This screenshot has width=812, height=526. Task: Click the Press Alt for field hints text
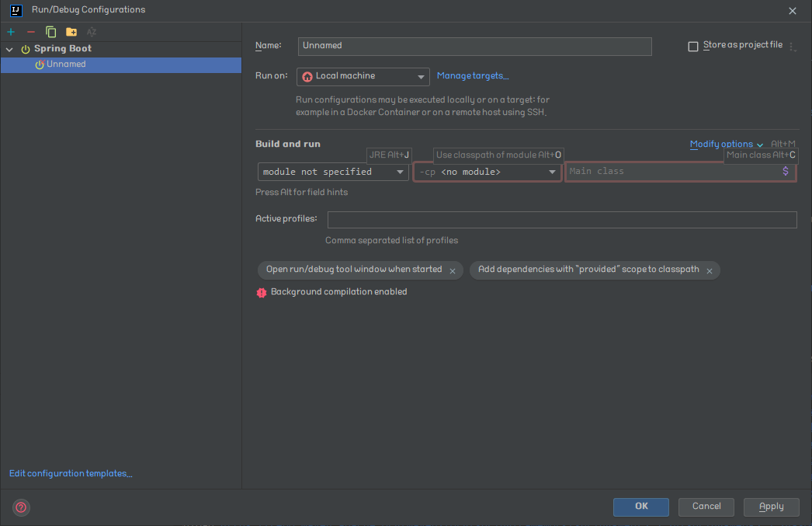tap(301, 192)
